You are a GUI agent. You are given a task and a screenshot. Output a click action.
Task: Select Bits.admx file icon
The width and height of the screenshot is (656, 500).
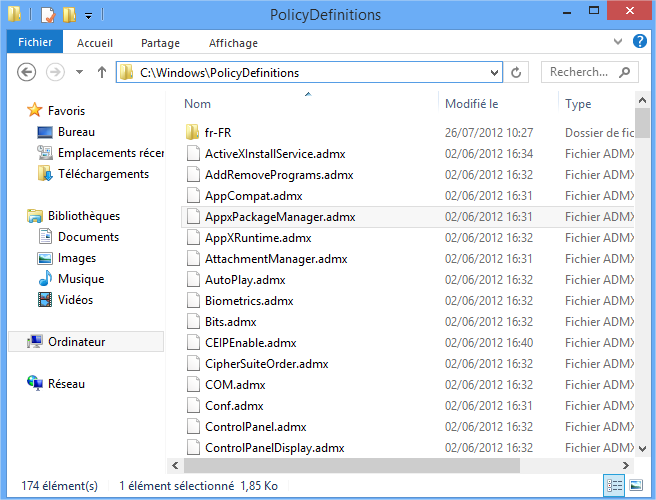pos(193,321)
